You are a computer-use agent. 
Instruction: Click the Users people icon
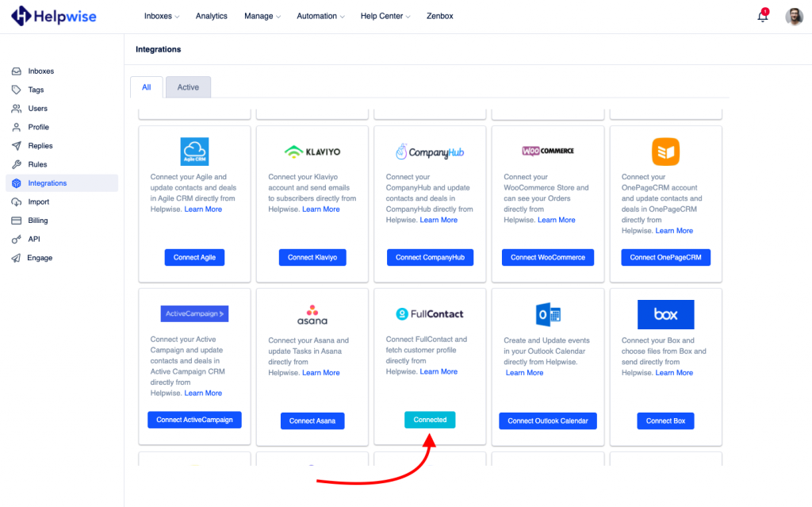point(17,109)
